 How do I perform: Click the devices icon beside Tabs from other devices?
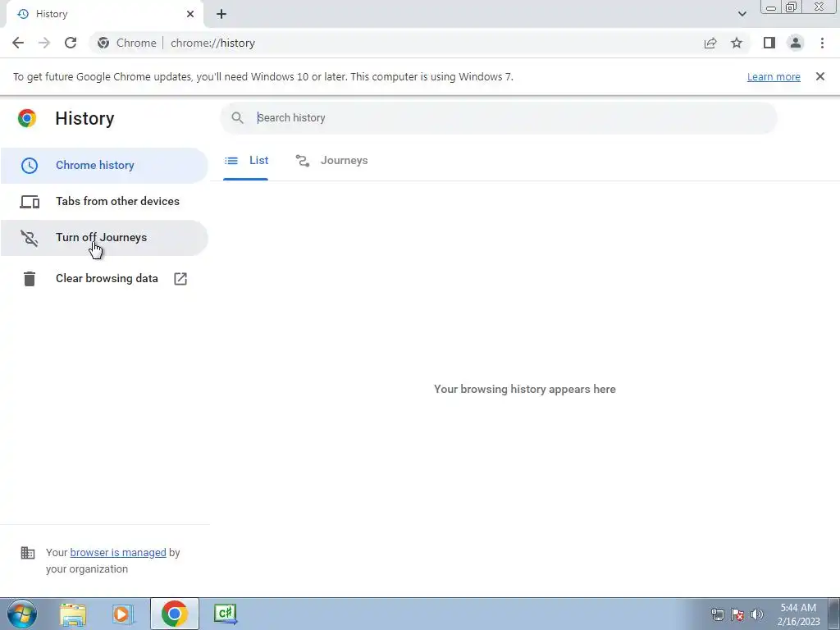coord(30,202)
